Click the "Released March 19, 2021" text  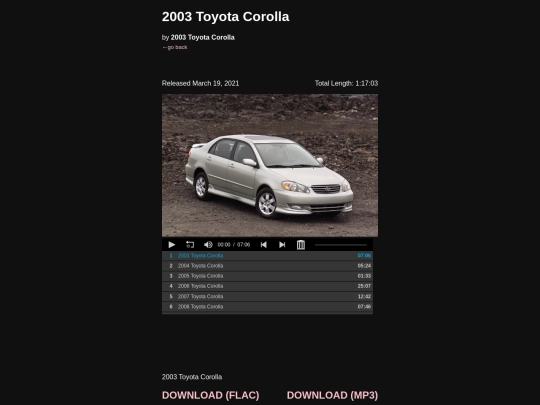pyautogui.click(x=200, y=83)
